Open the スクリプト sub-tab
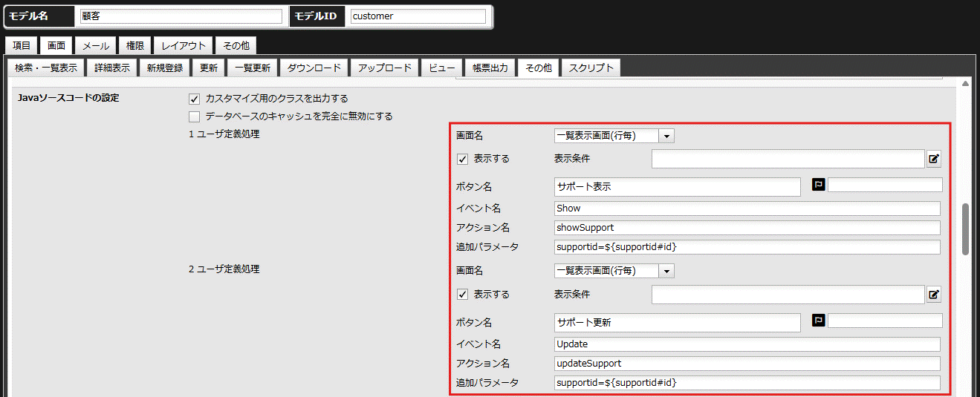 tap(591, 68)
